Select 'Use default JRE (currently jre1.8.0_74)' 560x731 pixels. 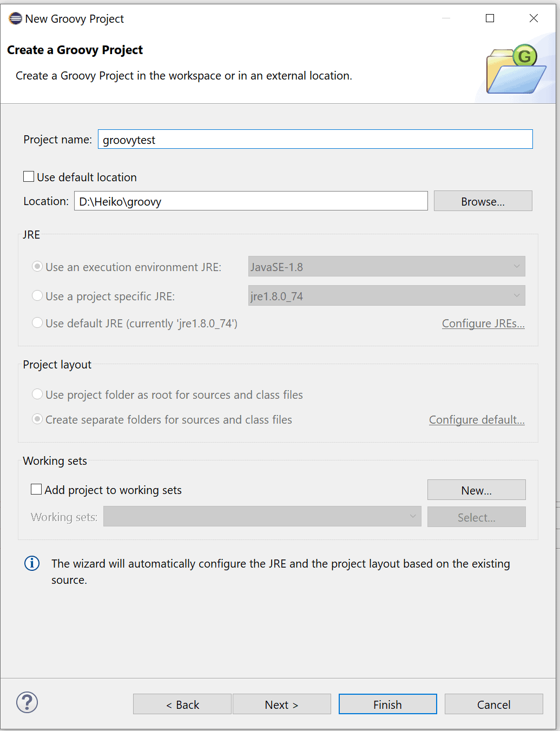click(x=37, y=322)
